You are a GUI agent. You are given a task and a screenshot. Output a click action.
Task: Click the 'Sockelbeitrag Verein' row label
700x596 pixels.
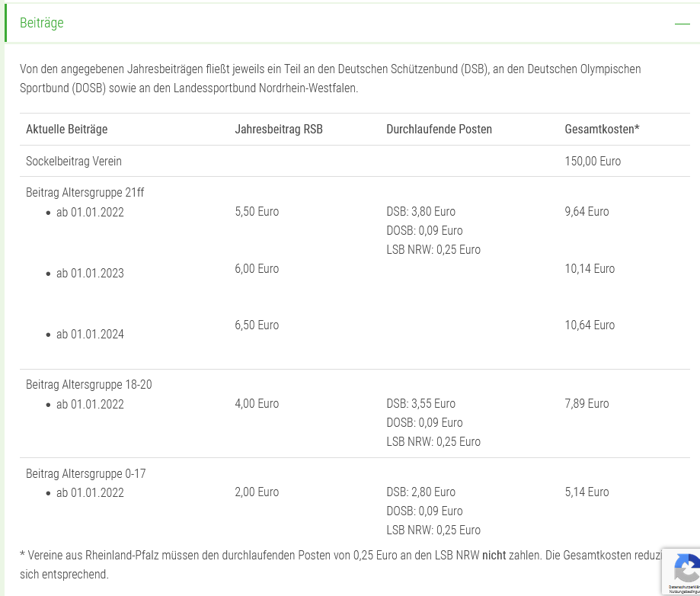coord(74,162)
